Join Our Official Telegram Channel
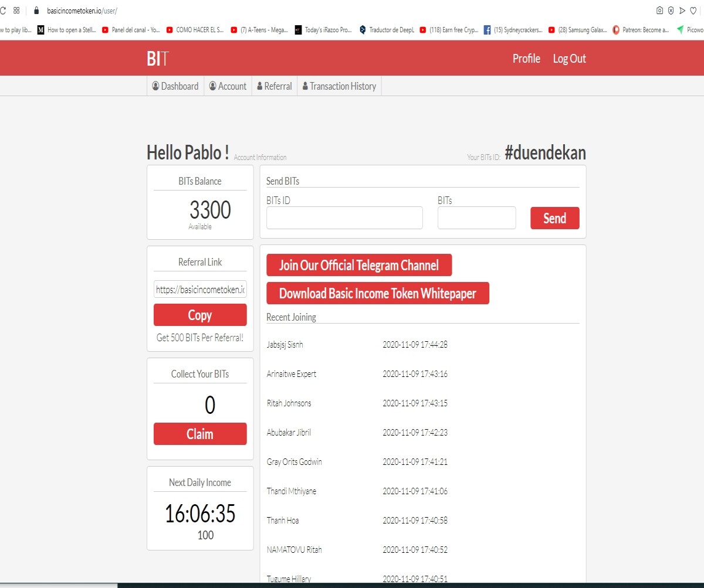 coord(359,265)
